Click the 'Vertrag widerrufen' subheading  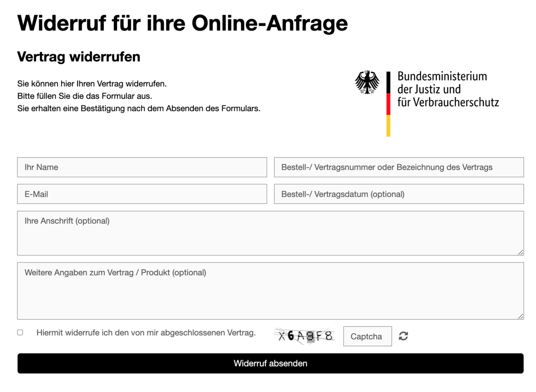point(79,57)
